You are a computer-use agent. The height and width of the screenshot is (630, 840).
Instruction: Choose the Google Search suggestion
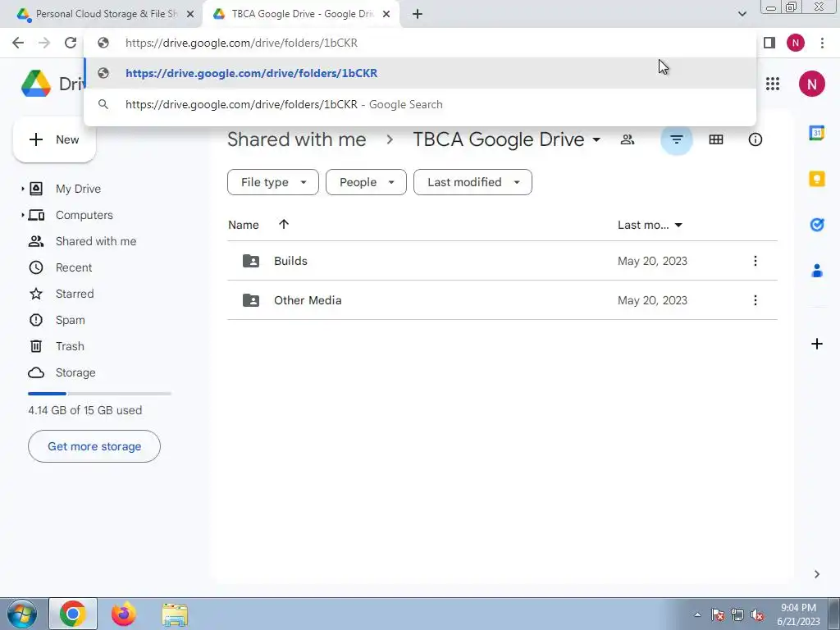pos(420,104)
